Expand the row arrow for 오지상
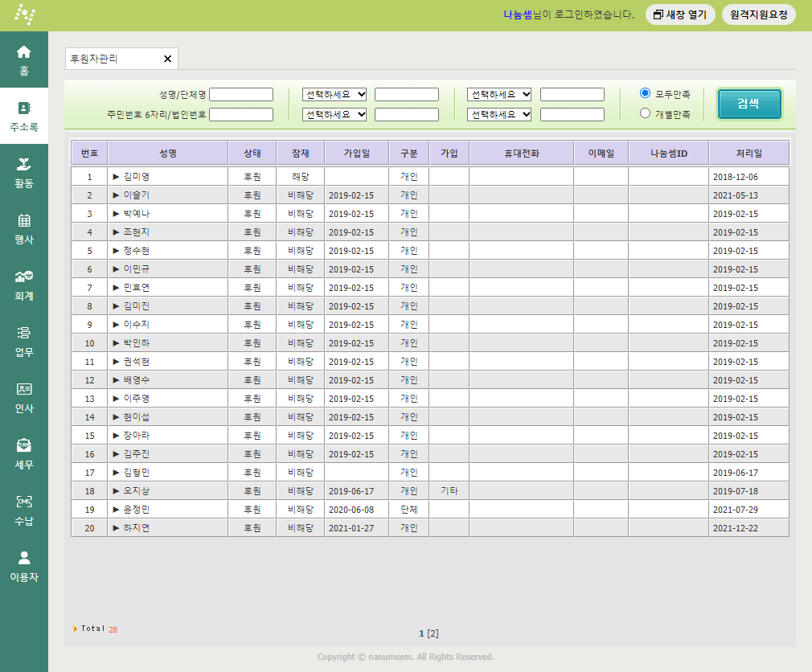 tap(116, 491)
